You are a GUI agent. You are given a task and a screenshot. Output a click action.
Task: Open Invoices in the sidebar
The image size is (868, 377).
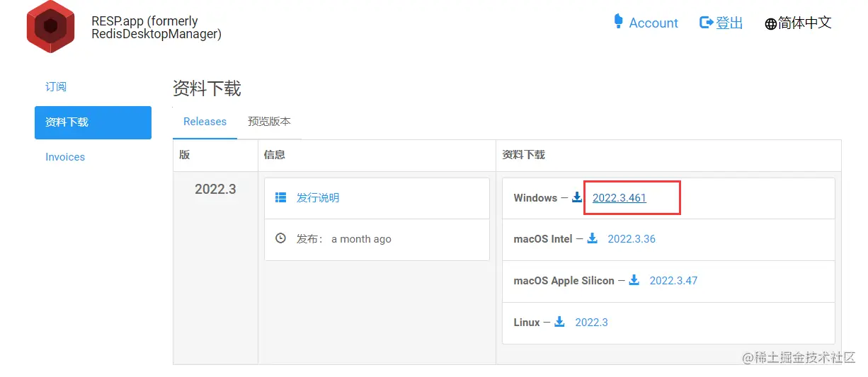[x=65, y=157]
